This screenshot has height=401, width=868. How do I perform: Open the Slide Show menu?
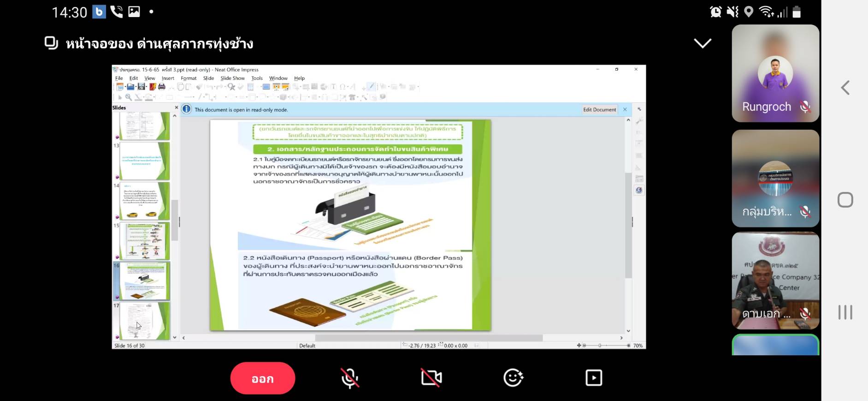(232, 78)
